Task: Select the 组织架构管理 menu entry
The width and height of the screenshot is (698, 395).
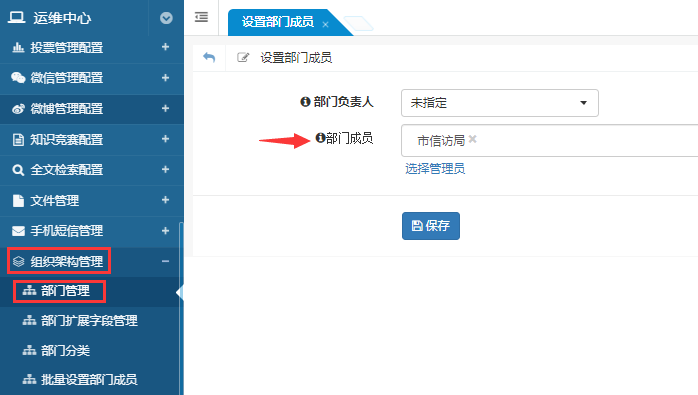Action: [x=66, y=261]
